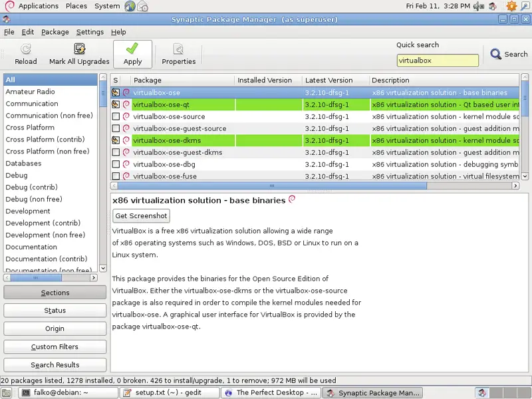532x399 pixels.
Task: Click the package list scroll-down arrow
Action: point(525,176)
